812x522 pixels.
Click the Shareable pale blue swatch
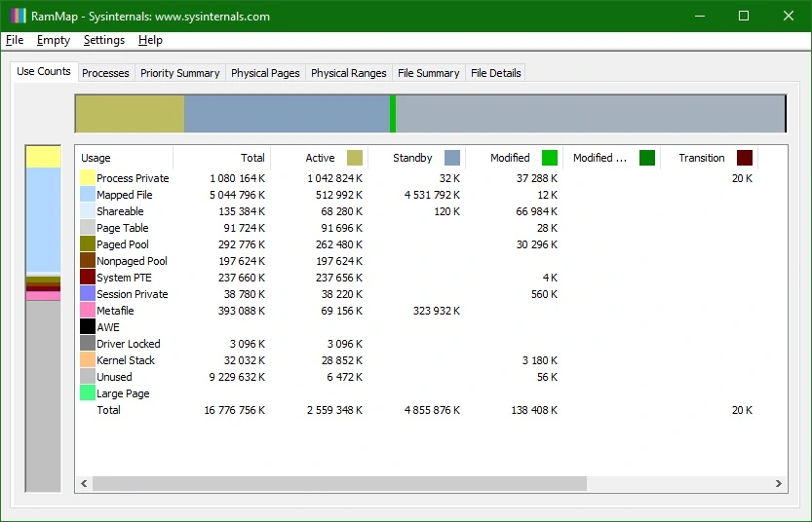coord(88,211)
